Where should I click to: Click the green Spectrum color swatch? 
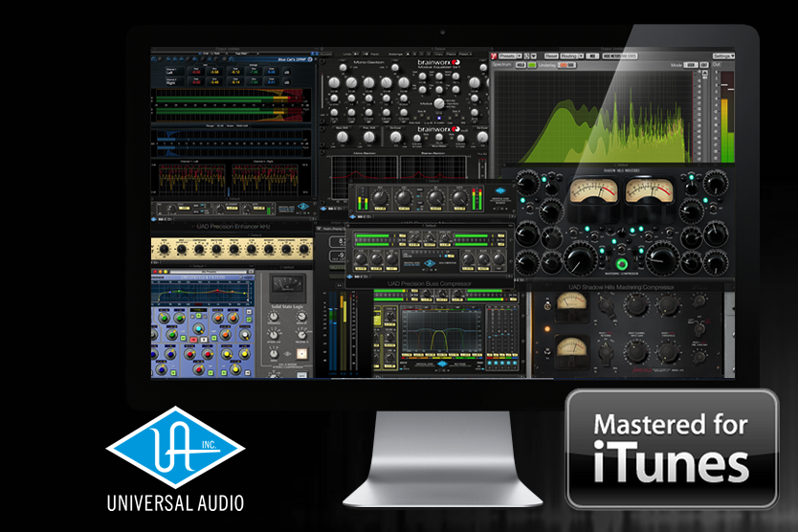click(x=532, y=65)
